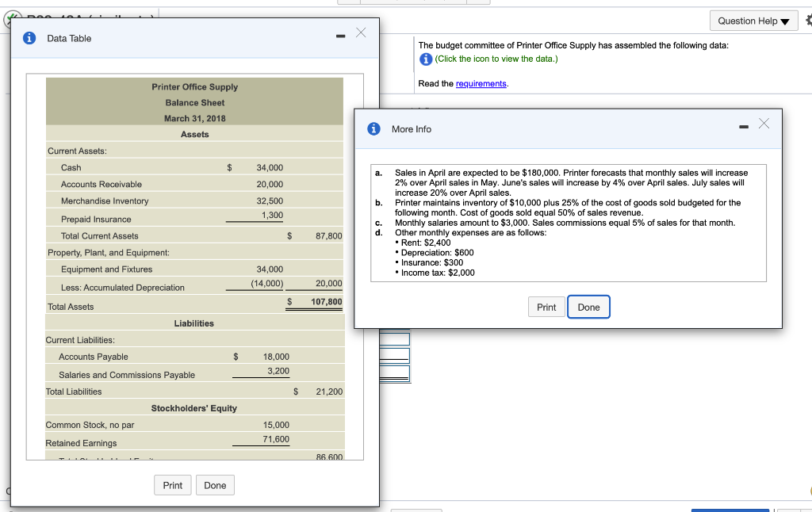The image size is (812, 512).
Task: Minimize the More Info dialog
Action: point(744,127)
